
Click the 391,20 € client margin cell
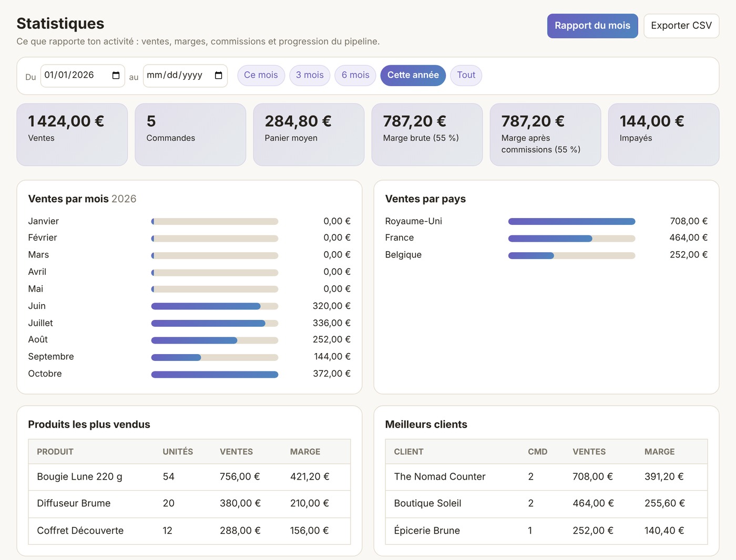(664, 476)
